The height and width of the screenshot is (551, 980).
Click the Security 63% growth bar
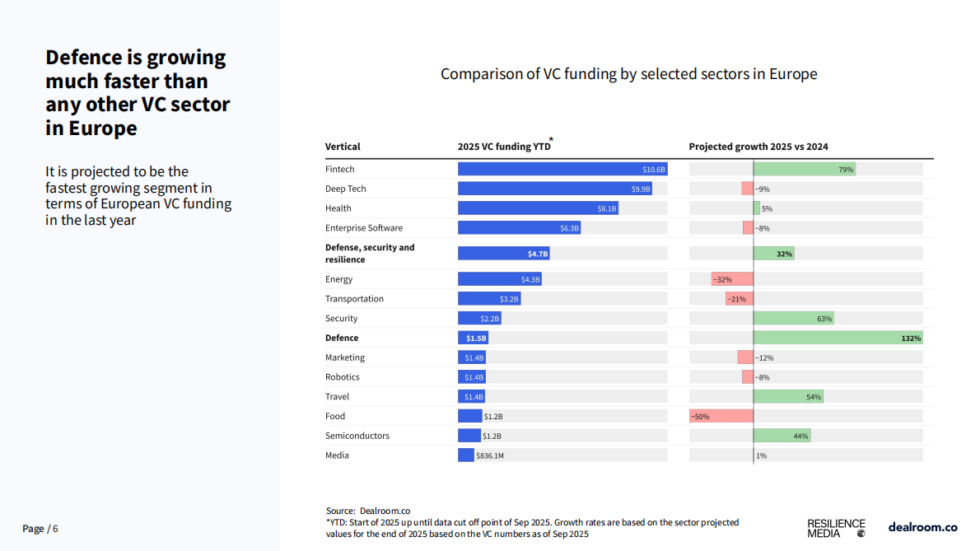[x=794, y=318]
